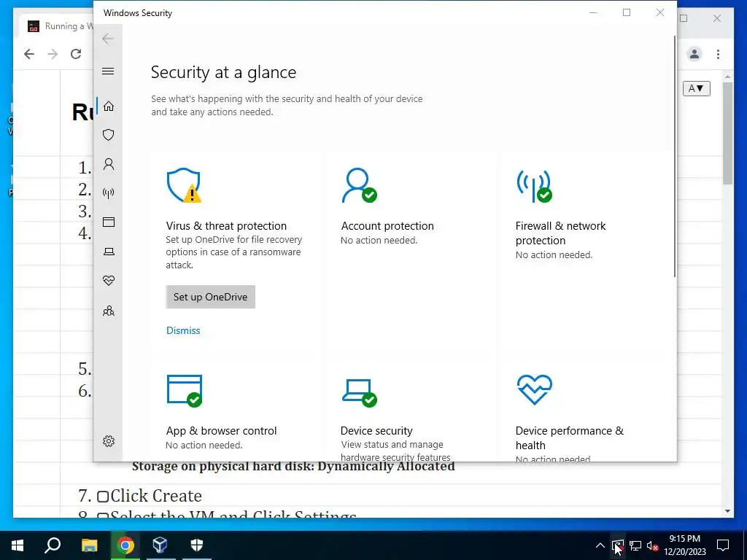Click Chrome back button
Viewport: 747px width, 560px height.
point(29,54)
